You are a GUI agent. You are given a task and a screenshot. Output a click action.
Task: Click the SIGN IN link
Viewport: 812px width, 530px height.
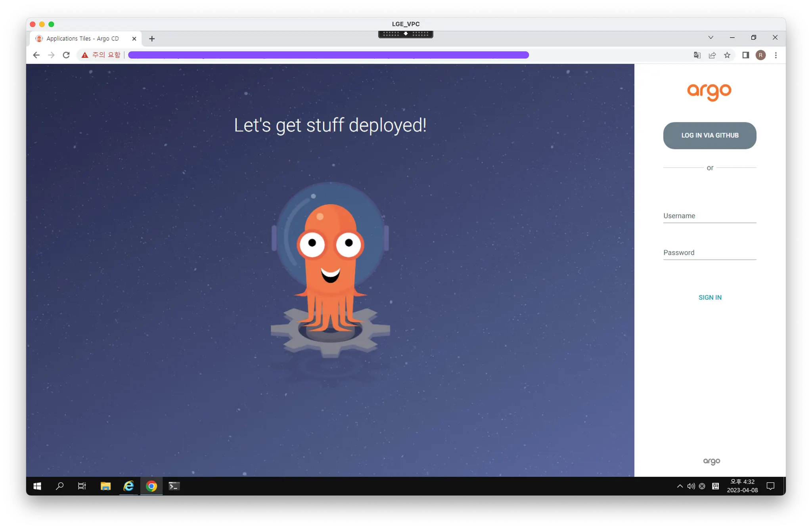pos(710,297)
